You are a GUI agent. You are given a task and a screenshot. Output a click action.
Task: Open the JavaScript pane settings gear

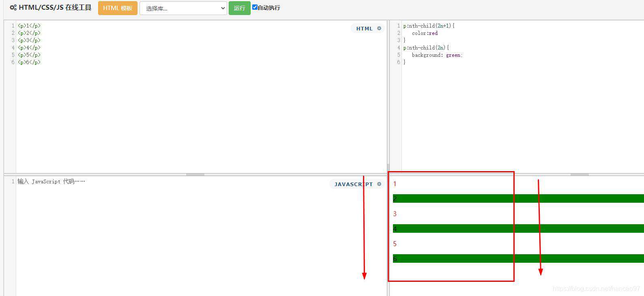[x=379, y=184]
